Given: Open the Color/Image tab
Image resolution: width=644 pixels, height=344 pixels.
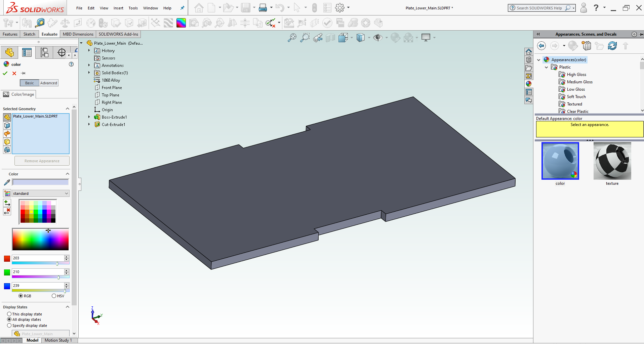Looking at the screenshot, I should (19, 94).
